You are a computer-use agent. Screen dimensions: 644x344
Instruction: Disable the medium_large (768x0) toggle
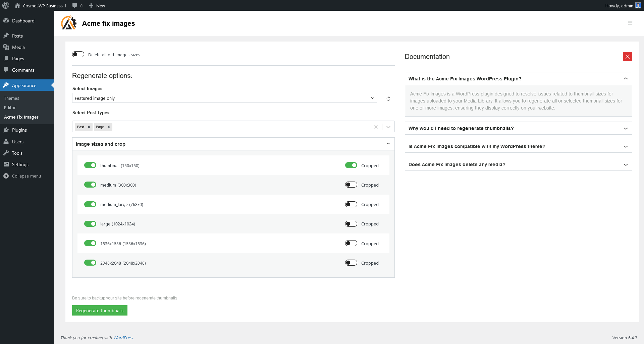coord(90,204)
